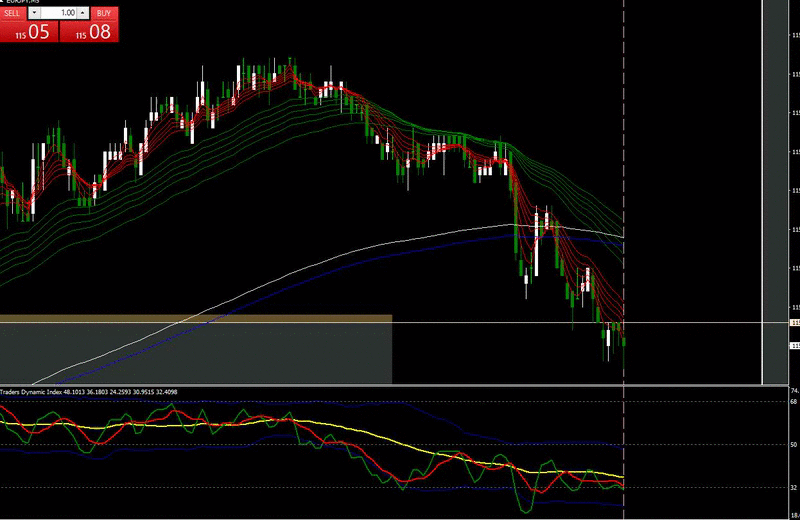Click the 68 level on indicator scale
The height and width of the screenshot is (520, 800).
793,401
